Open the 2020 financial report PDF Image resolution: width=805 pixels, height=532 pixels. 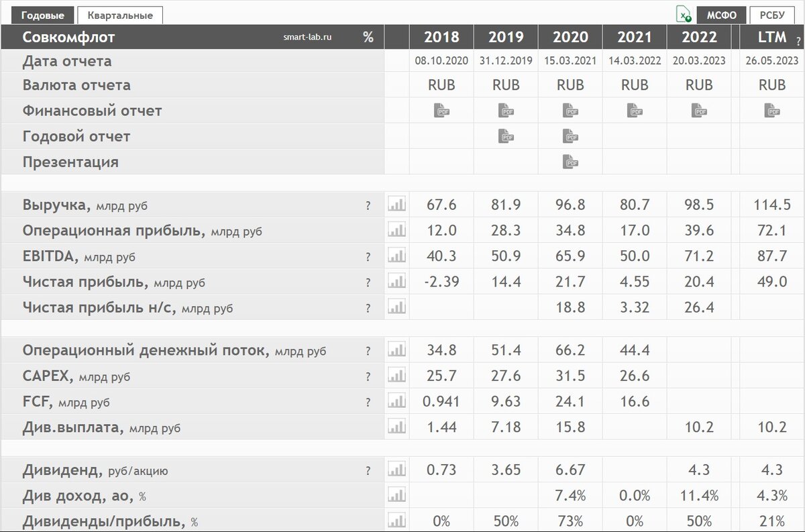pos(570,111)
